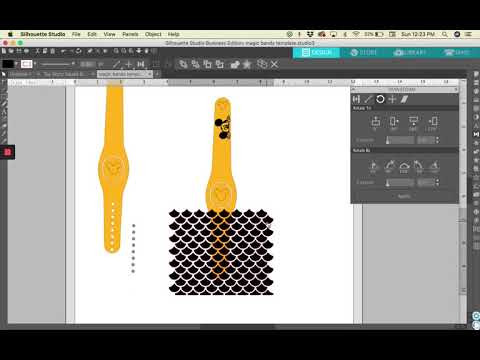The image size is (480, 360).
Task: Open the Panels menu
Action: click(x=130, y=34)
